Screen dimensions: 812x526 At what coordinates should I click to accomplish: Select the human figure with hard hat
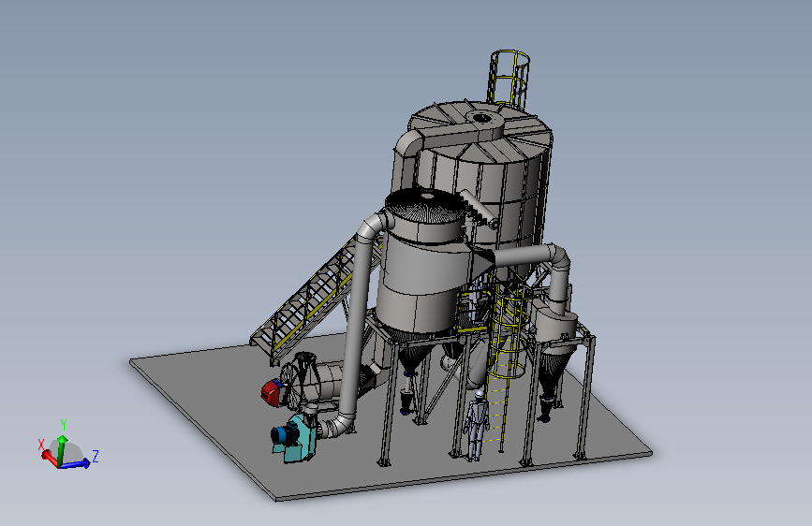[x=477, y=426]
